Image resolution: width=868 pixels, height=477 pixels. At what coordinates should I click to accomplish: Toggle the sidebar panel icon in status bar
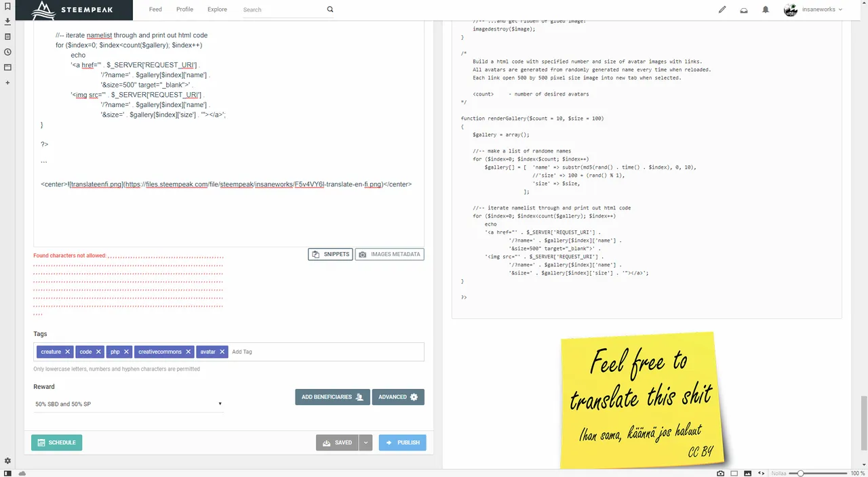(7, 473)
